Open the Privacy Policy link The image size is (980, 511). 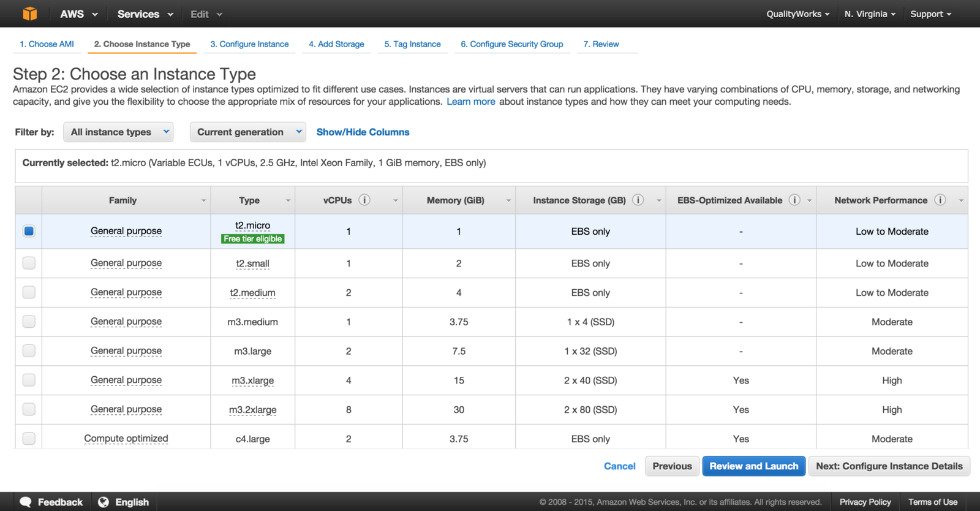pyautogui.click(x=865, y=502)
